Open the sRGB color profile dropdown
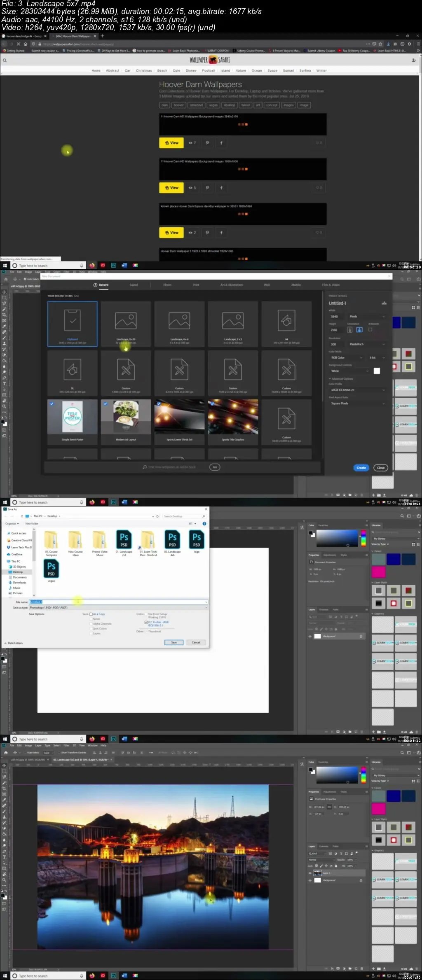This screenshot has height=980, width=422. pyautogui.click(x=357, y=390)
